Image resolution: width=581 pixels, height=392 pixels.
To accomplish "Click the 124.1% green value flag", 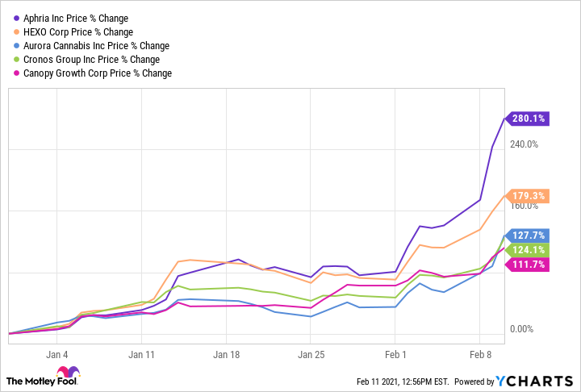I will coord(527,250).
